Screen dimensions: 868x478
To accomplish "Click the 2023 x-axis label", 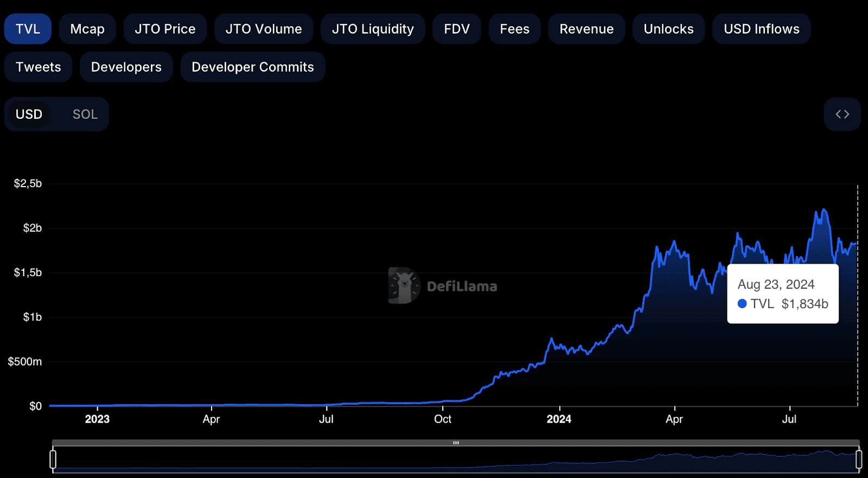I will [97, 419].
